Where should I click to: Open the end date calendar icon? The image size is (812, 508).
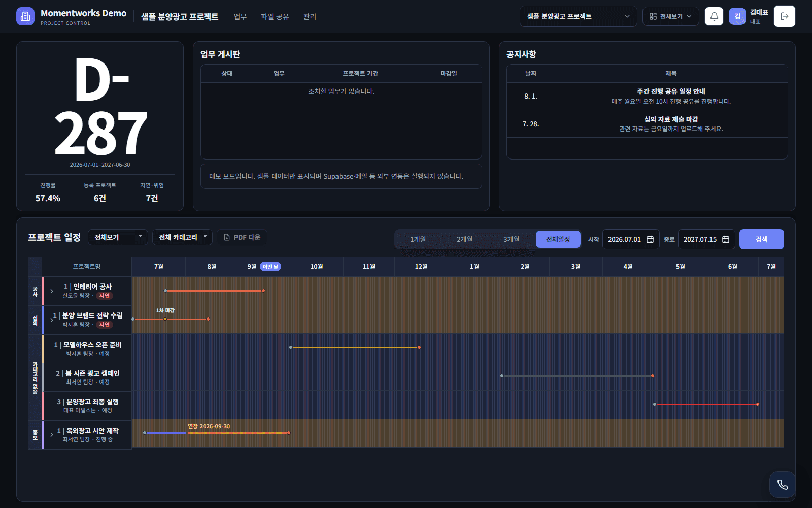point(726,239)
